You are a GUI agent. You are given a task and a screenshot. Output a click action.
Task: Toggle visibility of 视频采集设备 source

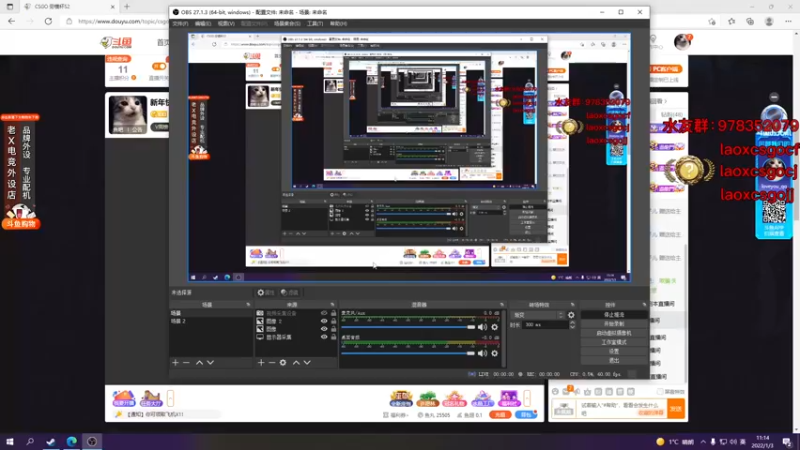coord(324,313)
